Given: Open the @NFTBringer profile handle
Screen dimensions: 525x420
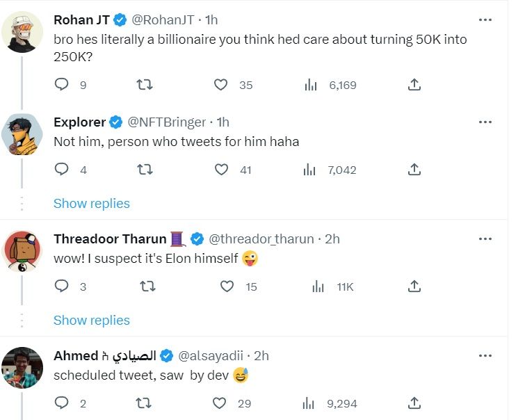Looking at the screenshot, I should pyautogui.click(x=166, y=122).
